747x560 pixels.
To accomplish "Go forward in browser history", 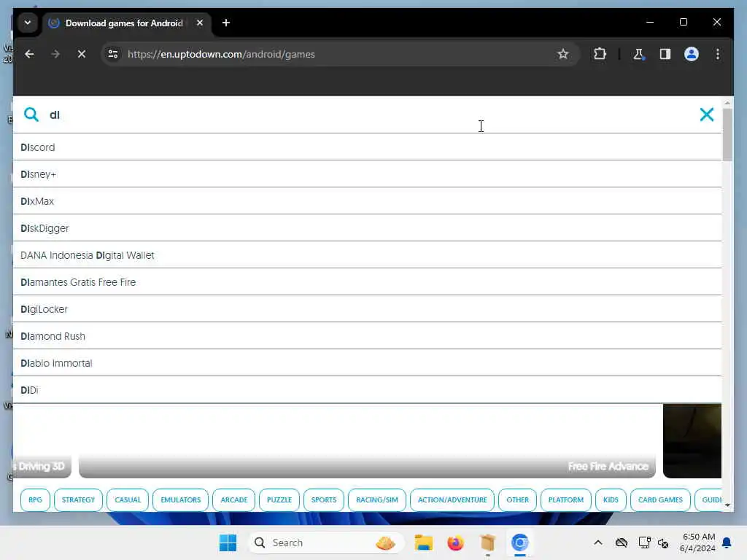I will [55, 54].
